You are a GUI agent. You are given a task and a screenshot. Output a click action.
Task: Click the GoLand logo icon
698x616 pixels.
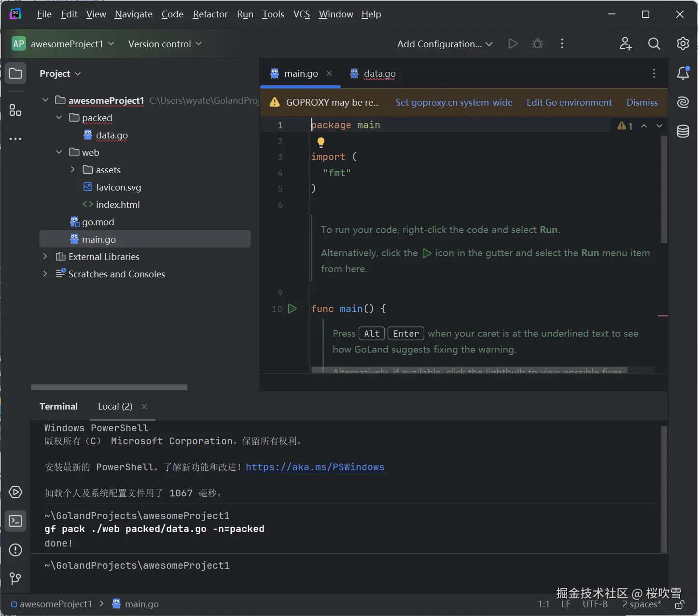(15, 14)
